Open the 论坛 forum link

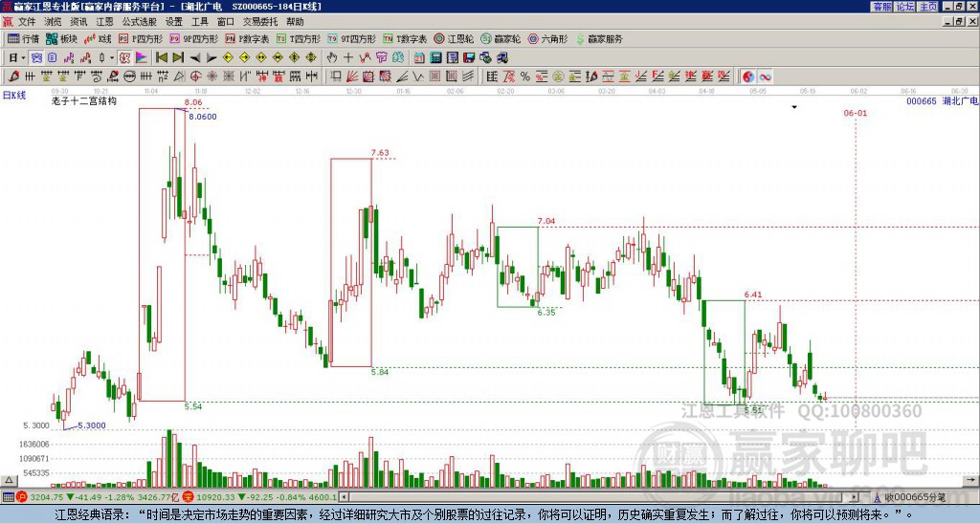(x=905, y=7)
